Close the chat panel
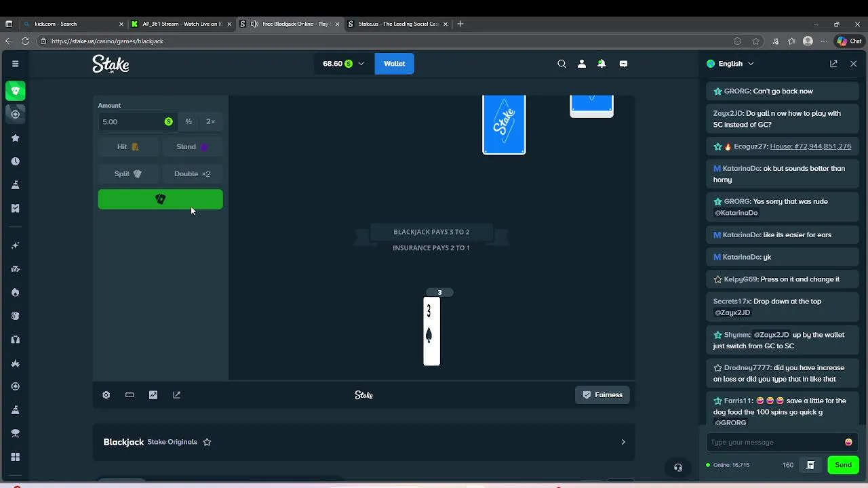 853,64
